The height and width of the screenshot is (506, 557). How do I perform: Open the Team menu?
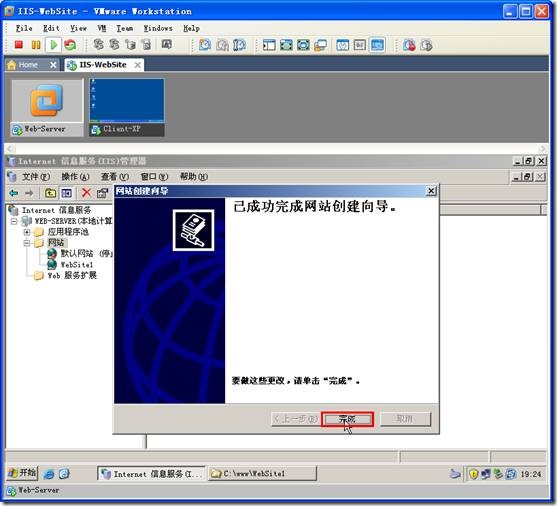(x=125, y=28)
